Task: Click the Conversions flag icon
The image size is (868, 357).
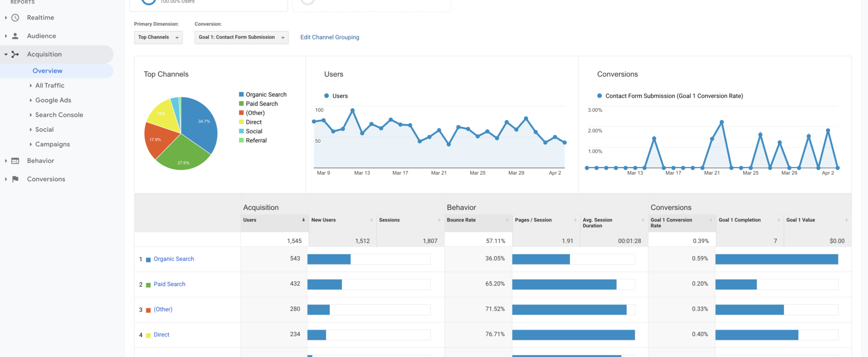Action: coord(15,179)
